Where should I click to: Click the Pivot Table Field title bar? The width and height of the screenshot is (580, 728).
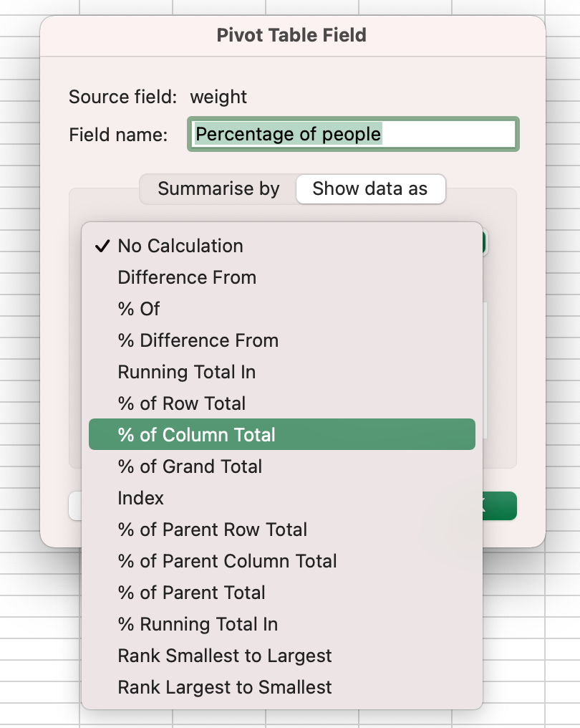point(291,35)
